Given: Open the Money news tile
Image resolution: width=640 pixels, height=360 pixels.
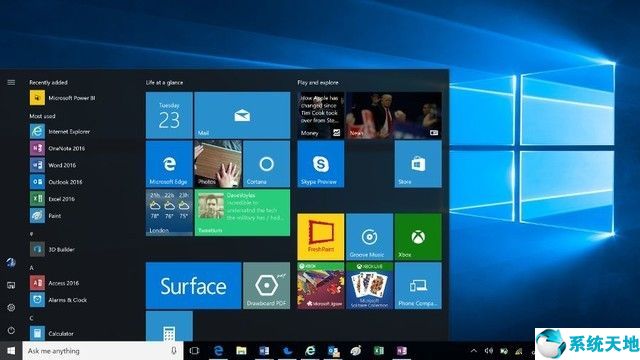Looking at the screenshot, I should pyautogui.click(x=320, y=115).
